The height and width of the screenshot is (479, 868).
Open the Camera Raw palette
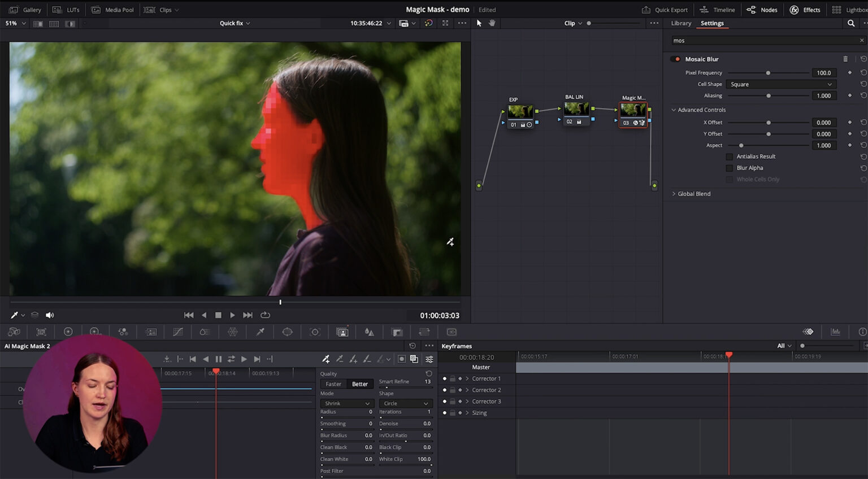pyautogui.click(x=14, y=332)
